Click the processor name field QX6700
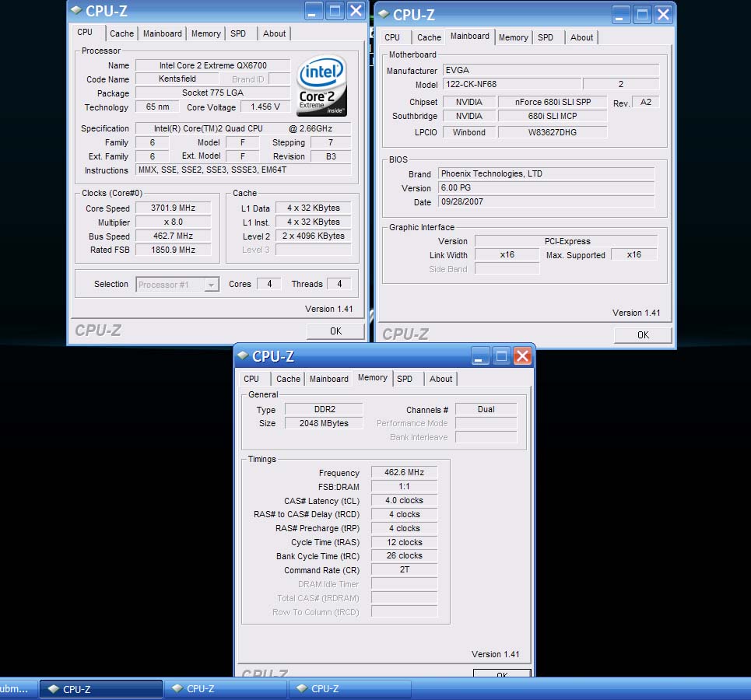 coord(213,65)
